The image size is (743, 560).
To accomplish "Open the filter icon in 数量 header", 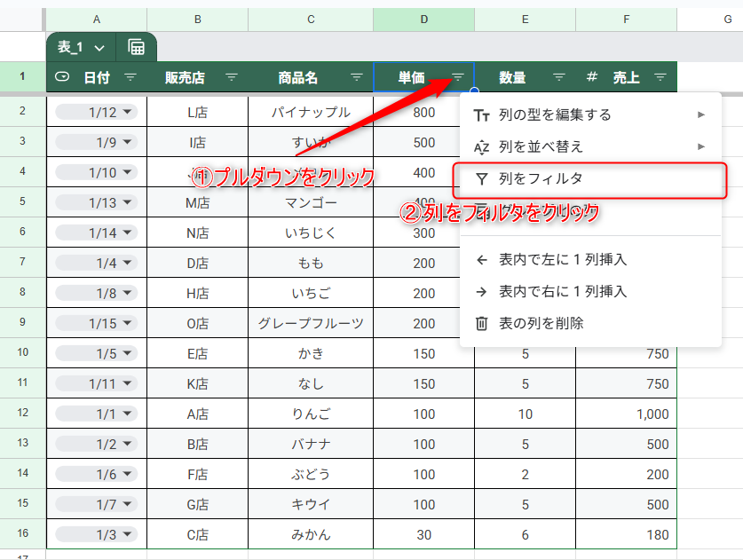I will tap(559, 78).
